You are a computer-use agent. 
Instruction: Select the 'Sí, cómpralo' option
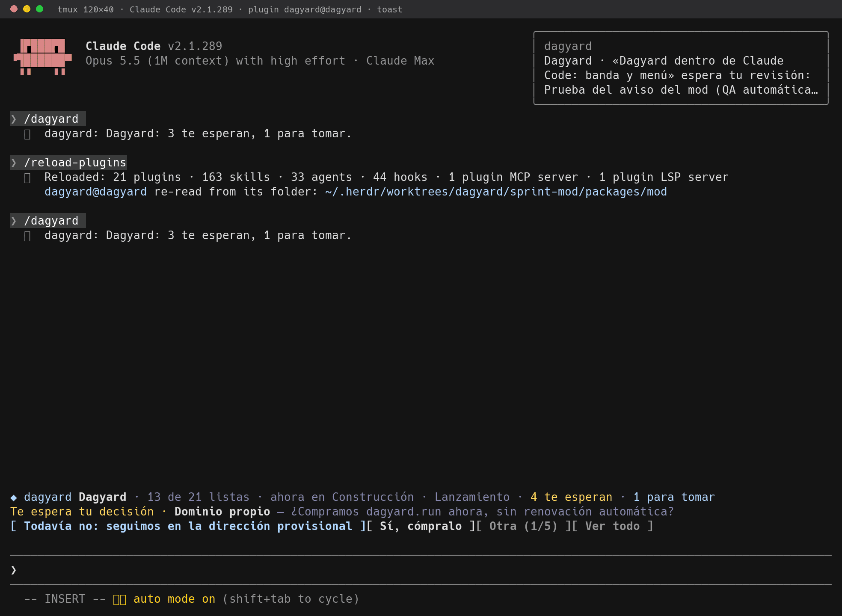tap(421, 526)
